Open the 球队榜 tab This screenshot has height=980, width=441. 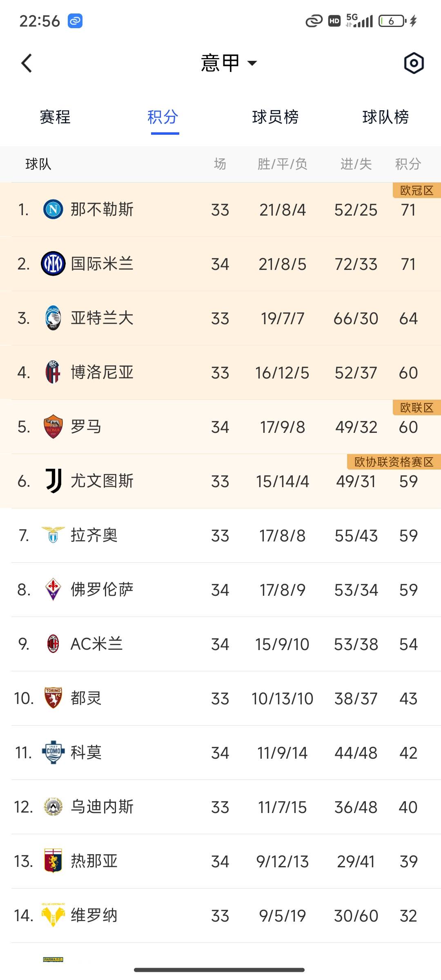tap(385, 117)
